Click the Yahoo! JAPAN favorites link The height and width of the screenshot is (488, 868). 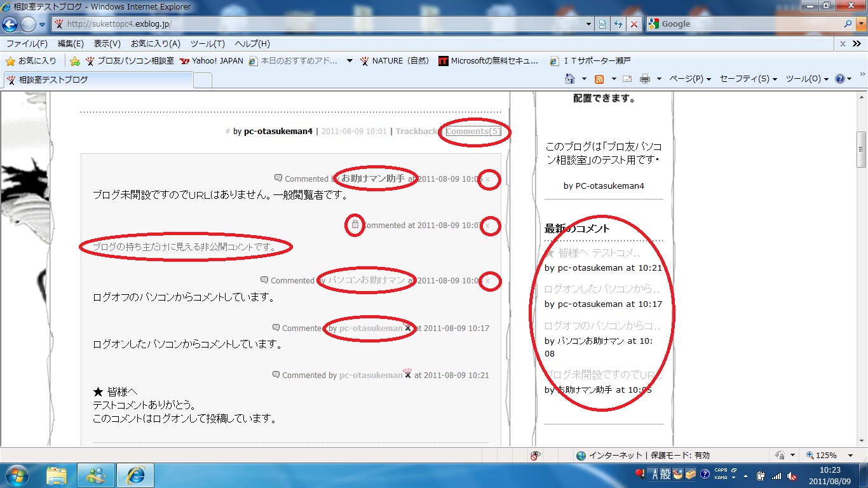click(212, 61)
